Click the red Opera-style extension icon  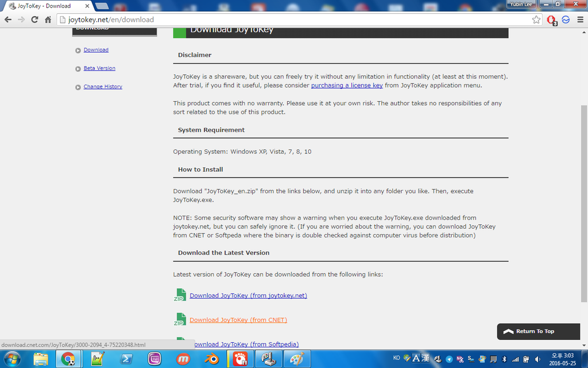[x=551, y=20]
